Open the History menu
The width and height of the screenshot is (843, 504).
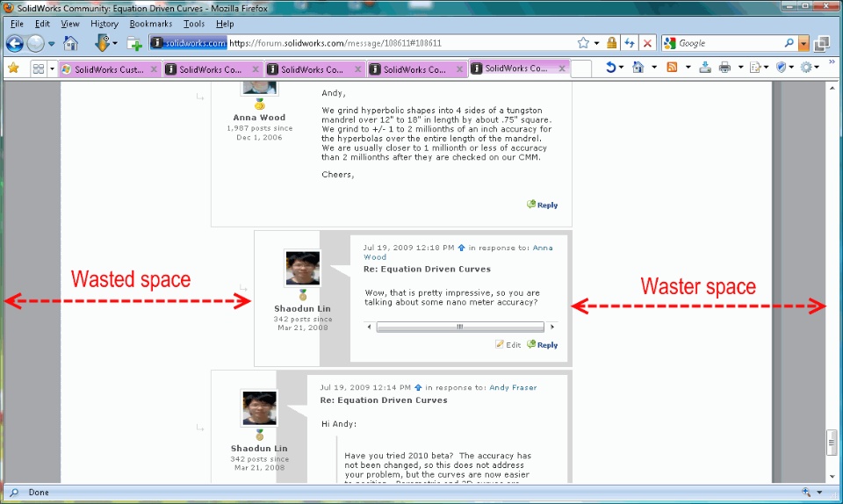[x=104, y=24]
